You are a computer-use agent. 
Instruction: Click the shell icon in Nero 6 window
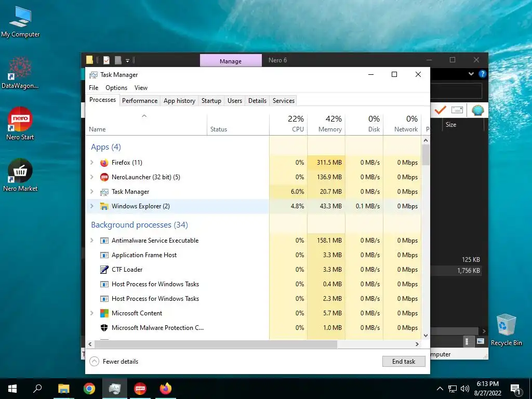[x=478, y=110]
